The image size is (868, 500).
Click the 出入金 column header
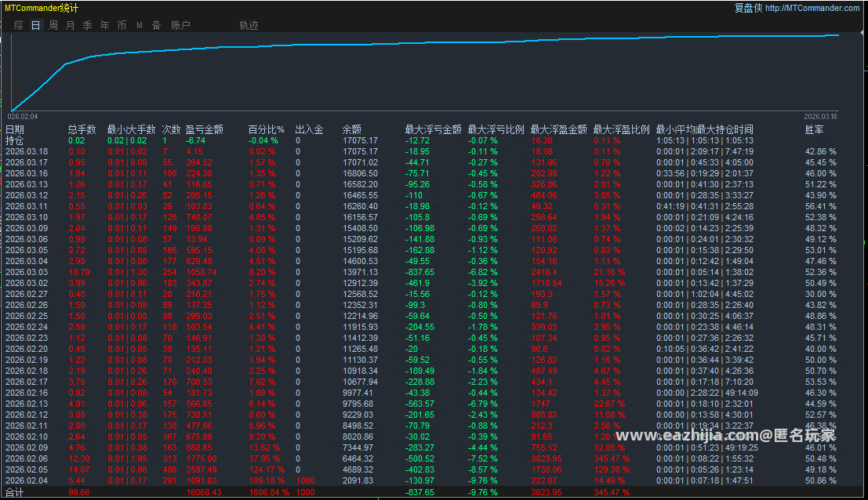309,129
